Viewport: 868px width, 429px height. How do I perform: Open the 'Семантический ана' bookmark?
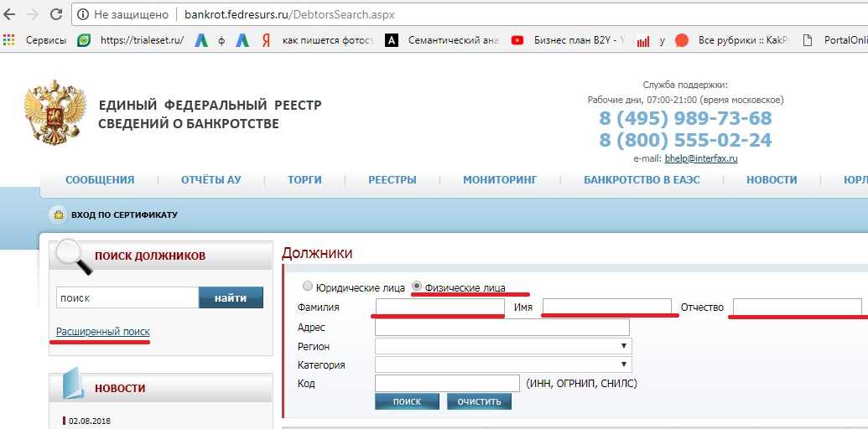pyautogui.click(x=443, y=40)
